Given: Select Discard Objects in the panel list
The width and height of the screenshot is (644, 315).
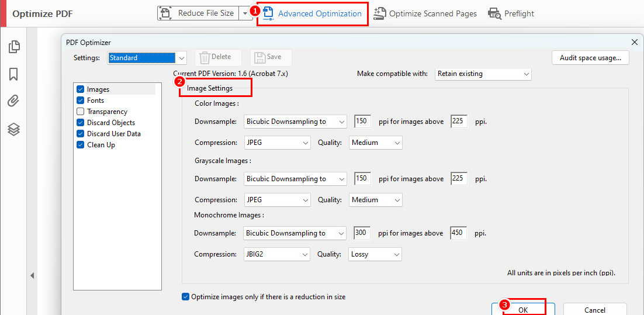Looking at the screenshot, I should [110, 123].
